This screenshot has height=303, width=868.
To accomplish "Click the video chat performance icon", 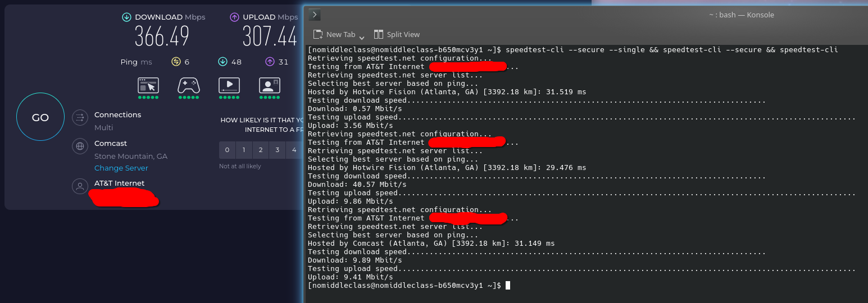I will (270, 85).
